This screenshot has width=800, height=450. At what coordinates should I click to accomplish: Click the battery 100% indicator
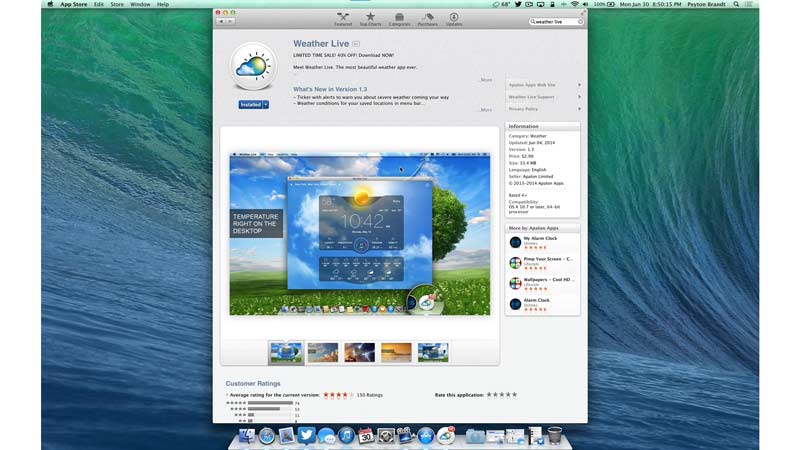[604, 4]
